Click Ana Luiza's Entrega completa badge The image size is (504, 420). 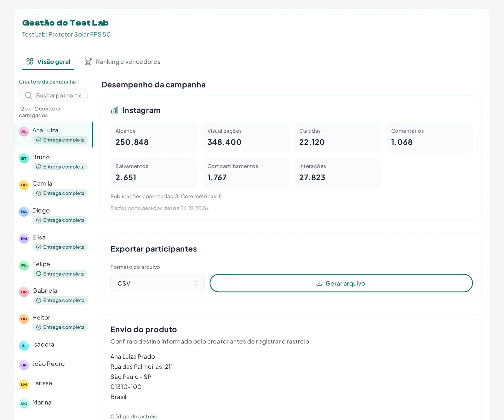click(x=60, y=140)
